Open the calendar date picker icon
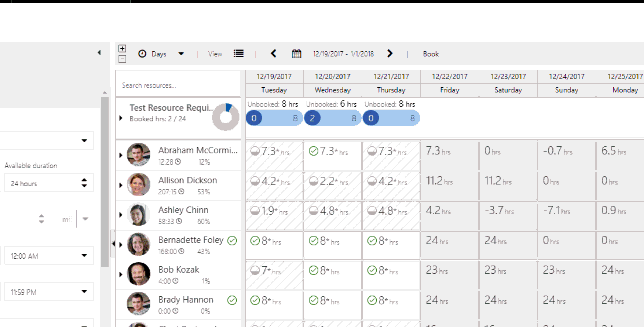The width and height of the screenshot is (644, 327). tap(296, 54)
